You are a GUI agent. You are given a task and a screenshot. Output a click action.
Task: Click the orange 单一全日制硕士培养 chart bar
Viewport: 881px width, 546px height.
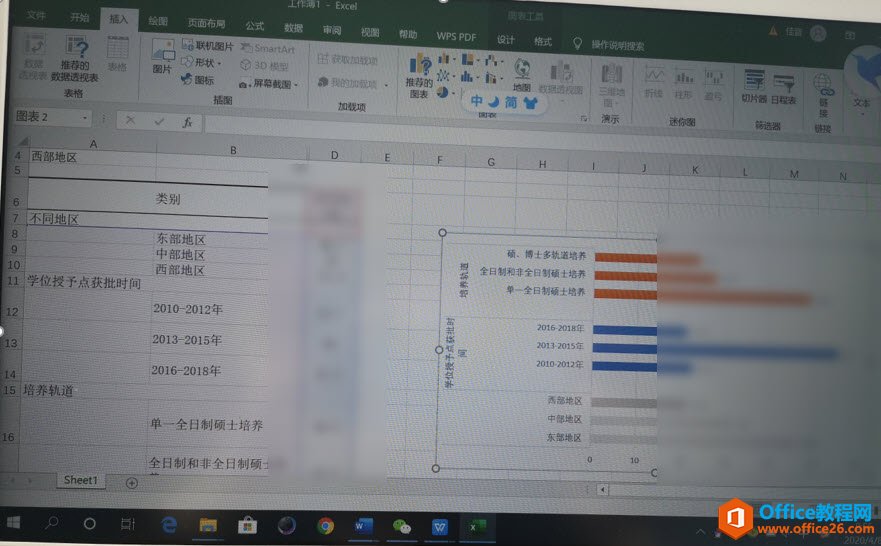702,296
